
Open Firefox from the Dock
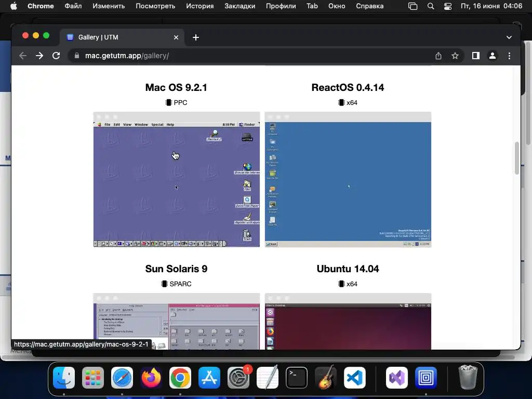(151, 378)
